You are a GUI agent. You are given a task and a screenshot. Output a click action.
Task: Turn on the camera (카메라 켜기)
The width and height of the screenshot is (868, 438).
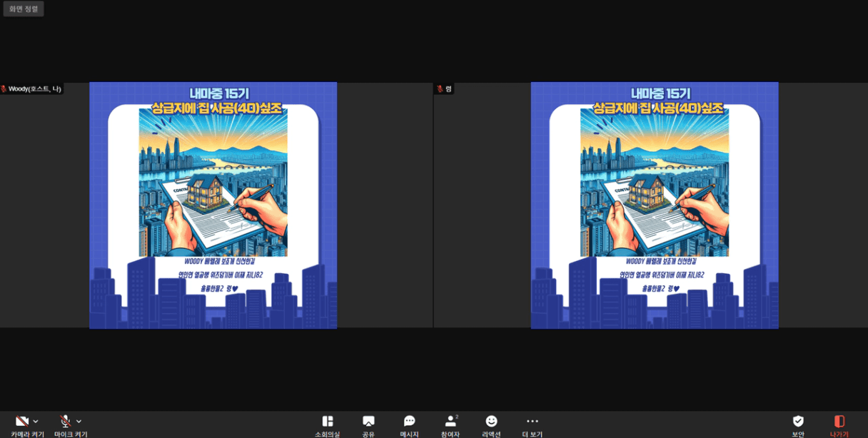22,422
